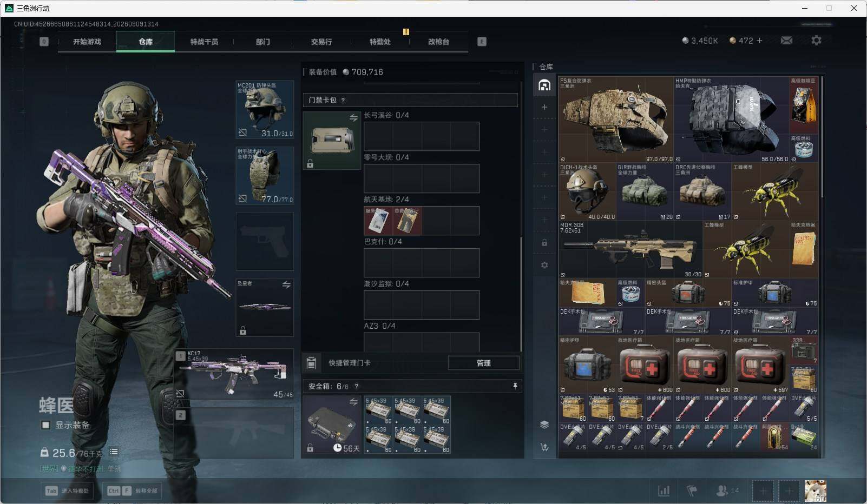The width and height of the screenshot is (867, 504).
Task: Select the main warehouse storage tab icon
Action: (544, 85)
